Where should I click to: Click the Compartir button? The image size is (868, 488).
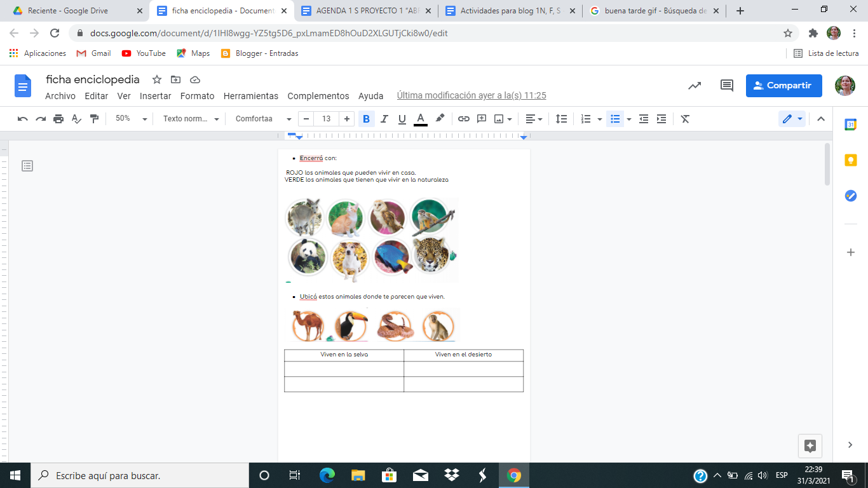click(784, 86)
